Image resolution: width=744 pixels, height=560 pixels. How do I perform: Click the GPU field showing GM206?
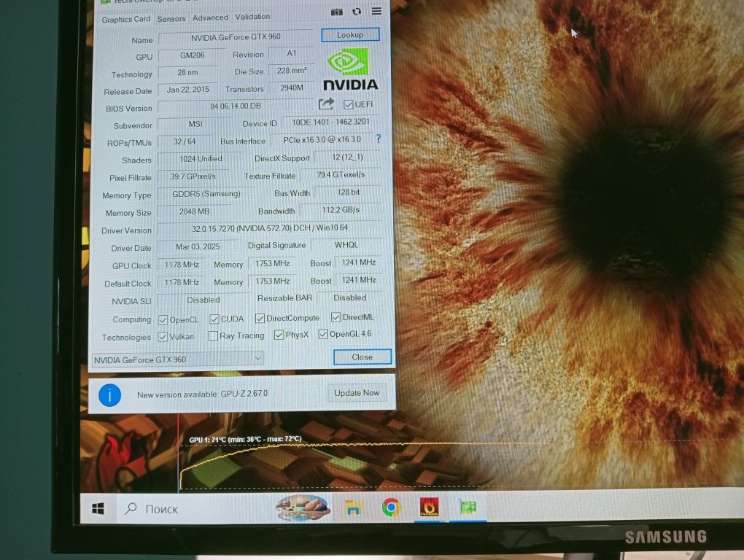coord(192,55)
